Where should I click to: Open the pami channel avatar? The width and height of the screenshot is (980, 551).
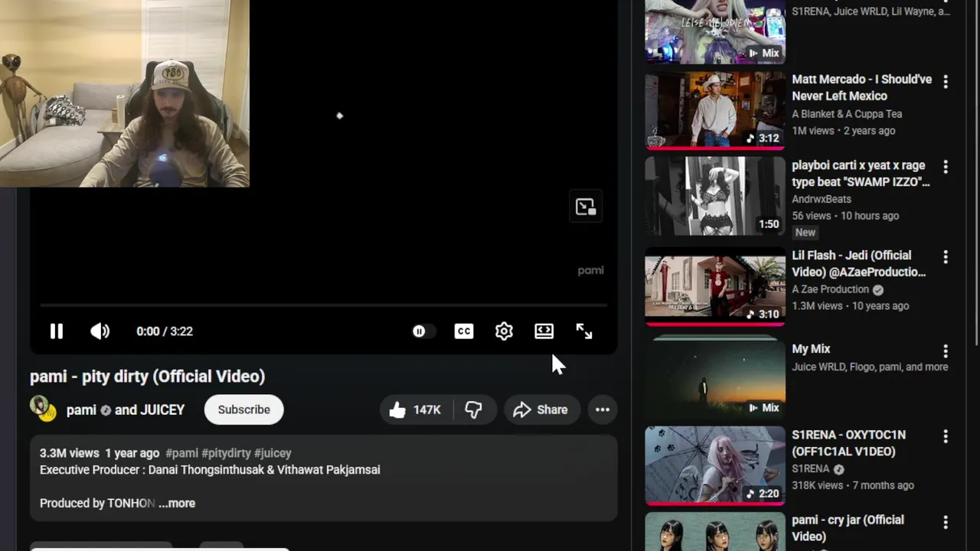(43, 409)
